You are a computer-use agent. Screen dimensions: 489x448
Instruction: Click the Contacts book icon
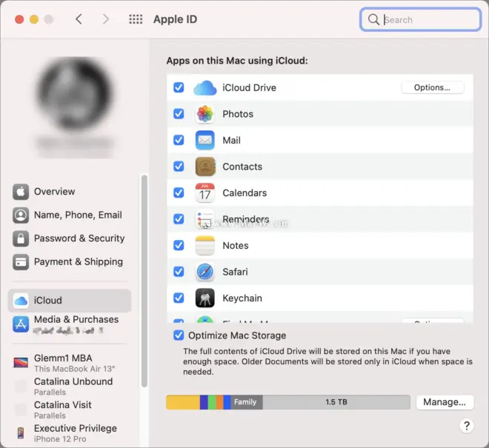tap(205, 167)
